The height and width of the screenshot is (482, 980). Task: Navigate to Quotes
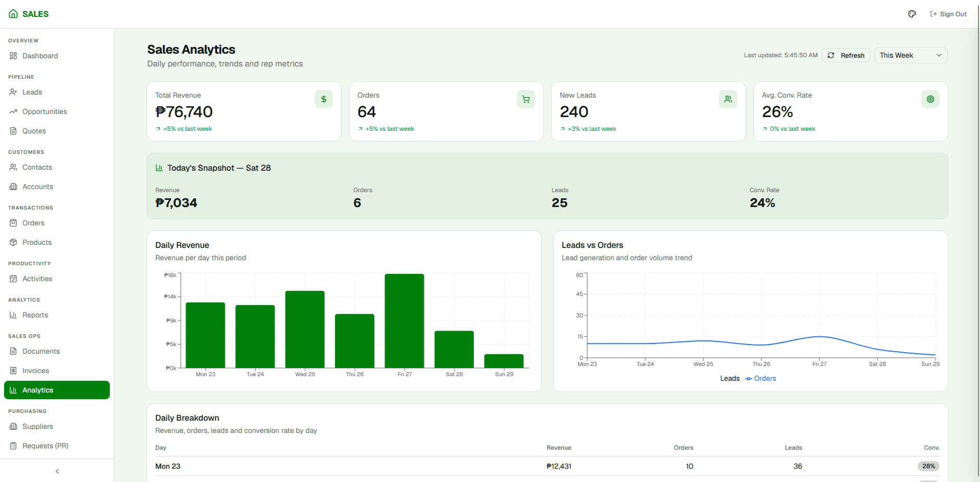[57, 131]
